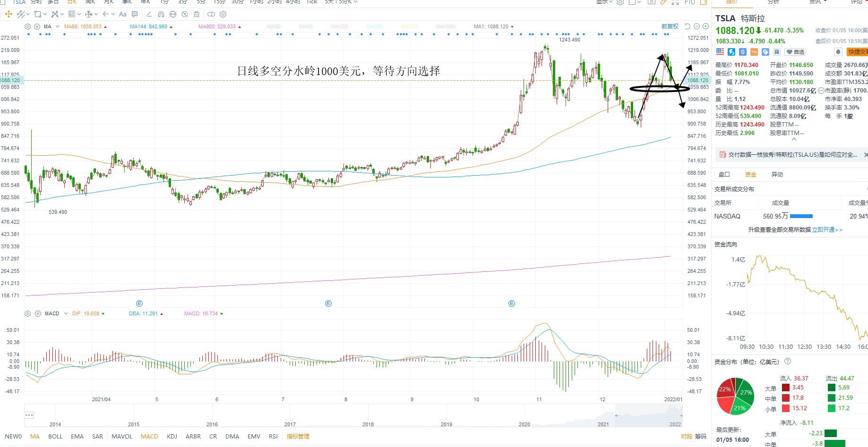Image resolution: width=868 pixels, height=447 pixels.
Task: Open drawing toolbar settings gear
Action: point(223,14)
